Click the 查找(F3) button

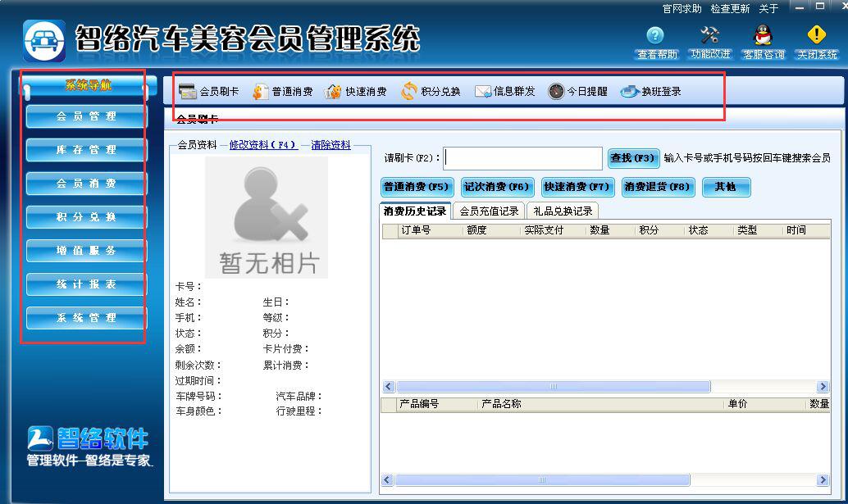click(x=633, y=158)
